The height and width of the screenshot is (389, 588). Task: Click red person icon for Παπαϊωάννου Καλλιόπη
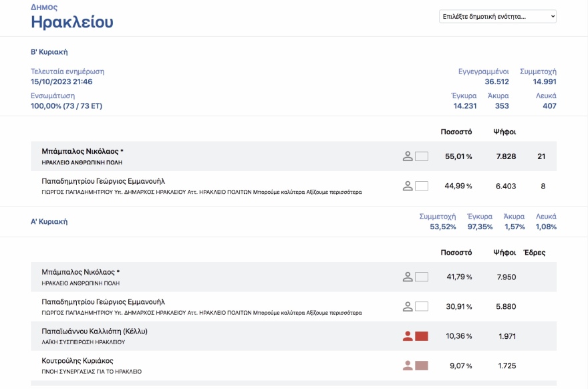tap(407, 336)
